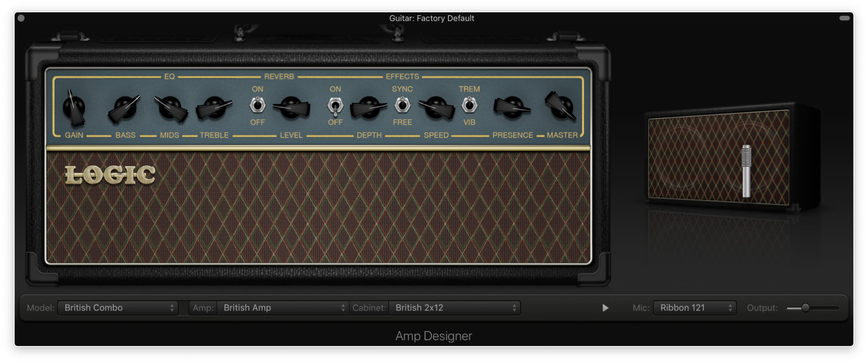Click the effects Depth knob
Screen dimensions: 868x363
coord(369,108)
